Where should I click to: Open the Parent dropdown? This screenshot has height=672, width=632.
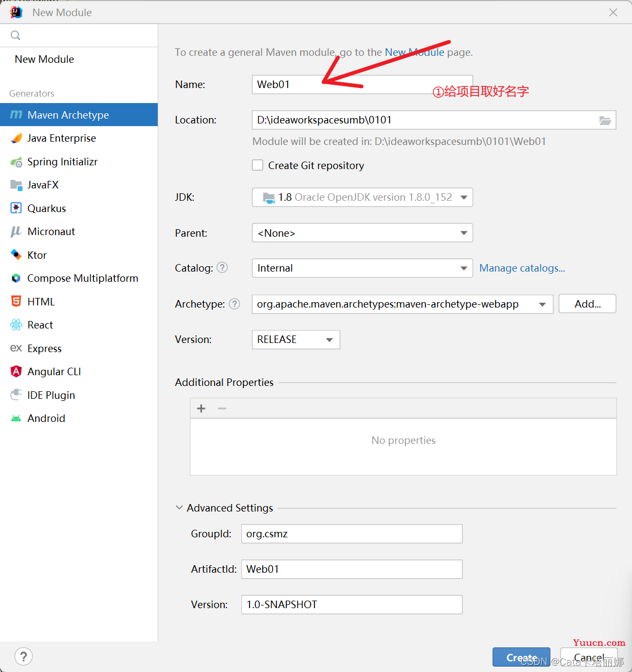click(363, 233)
